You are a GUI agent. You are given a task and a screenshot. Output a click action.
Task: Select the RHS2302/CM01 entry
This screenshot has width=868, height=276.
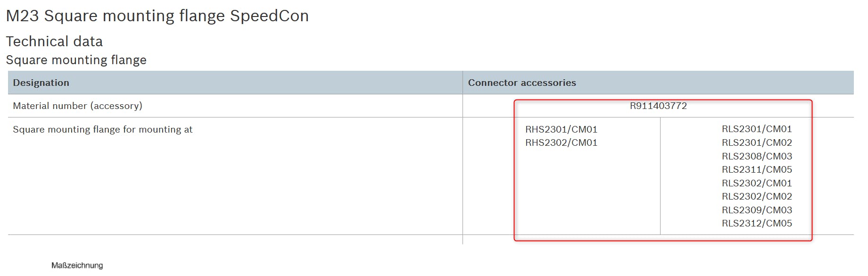[x=561, y=142]
